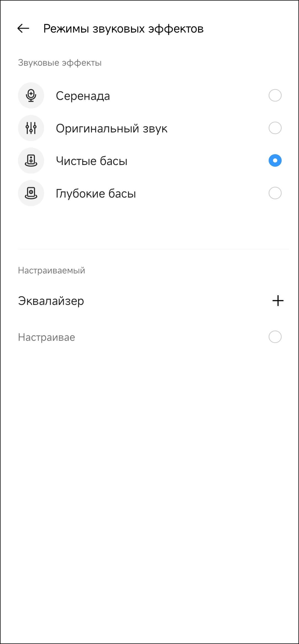
Task: Tap the Оригинальный звук sliders icon
Action: [31, 128]
